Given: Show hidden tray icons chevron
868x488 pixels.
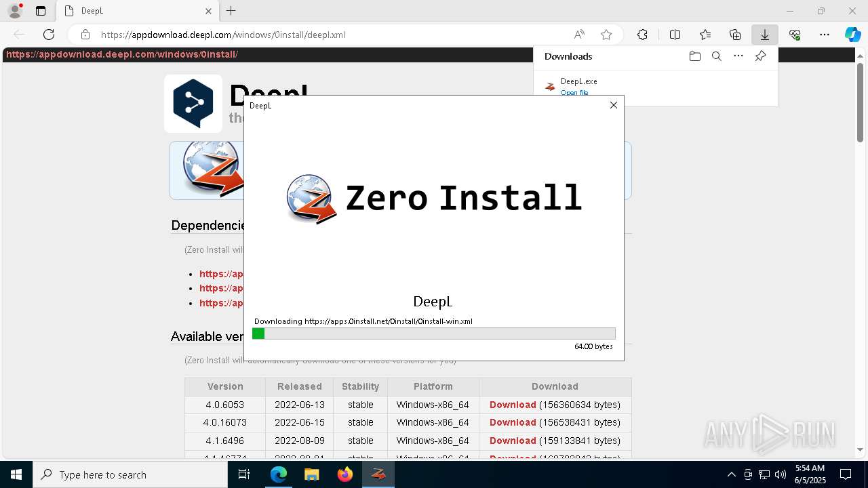Looking at the screenshot, I should (x=731, y=474).
